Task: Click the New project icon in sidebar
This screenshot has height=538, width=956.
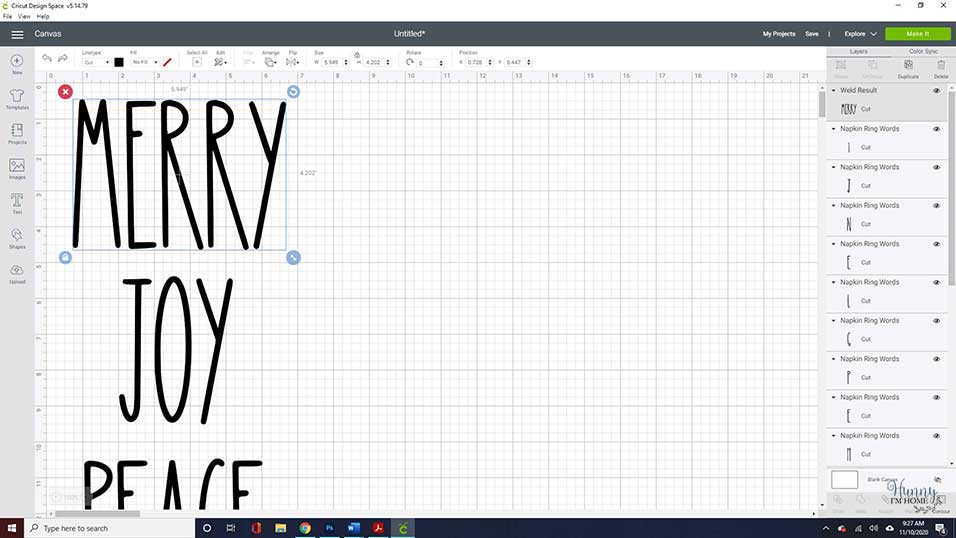Action: 17,63
